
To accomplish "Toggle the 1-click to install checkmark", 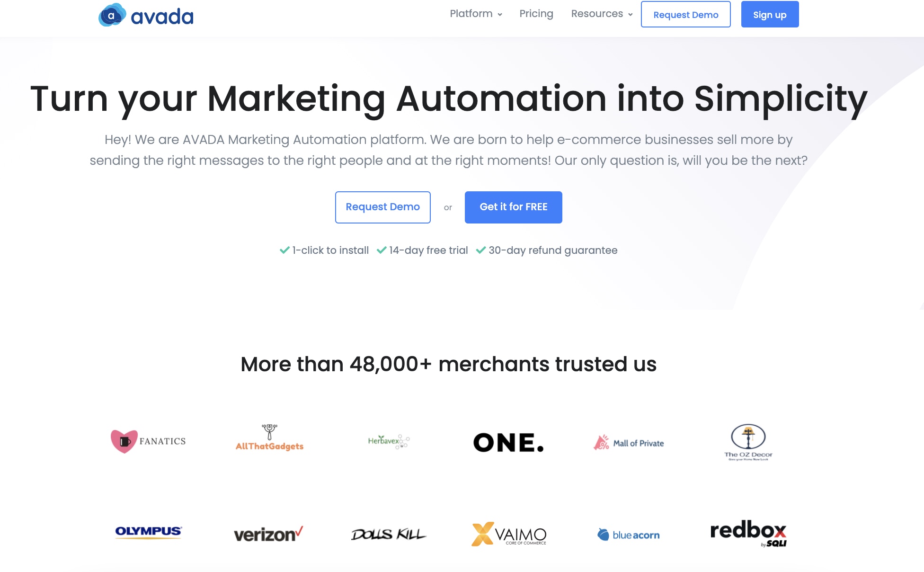I will (285, 250).
